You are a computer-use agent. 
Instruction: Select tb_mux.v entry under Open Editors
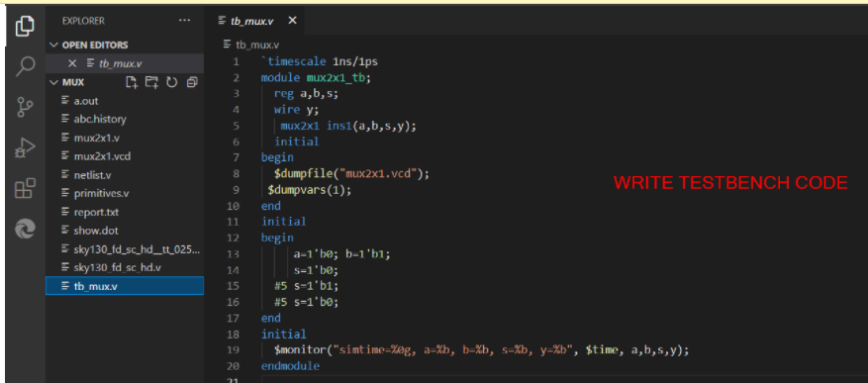click(x=125, y=63)
